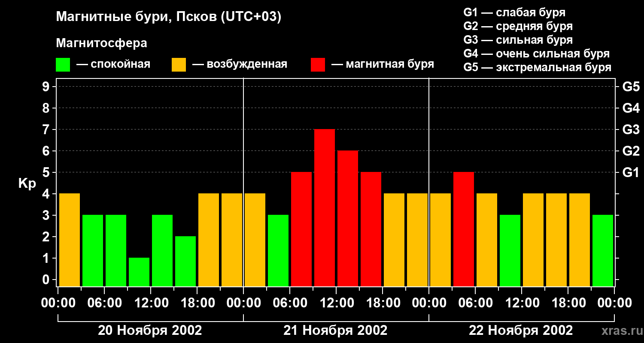Click '18:00' time label under 22 Ноября

tap(568, 303)
